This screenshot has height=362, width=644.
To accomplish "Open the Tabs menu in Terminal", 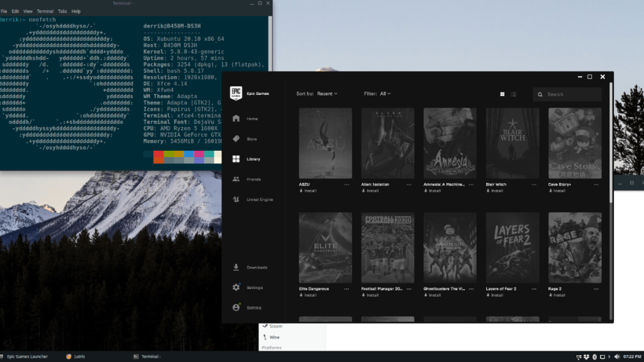I will 62,11.
